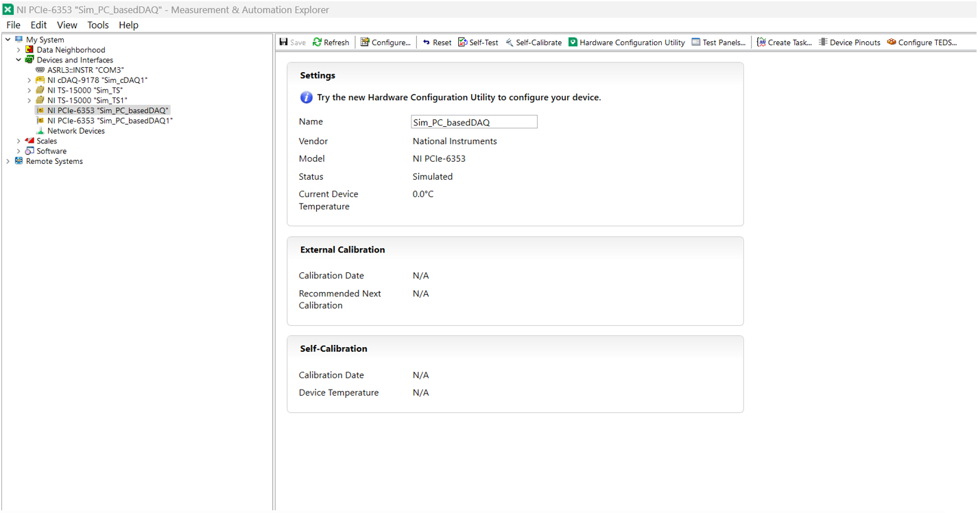
Task: Click the Scales icon in tree
Action: pos(29,141)
